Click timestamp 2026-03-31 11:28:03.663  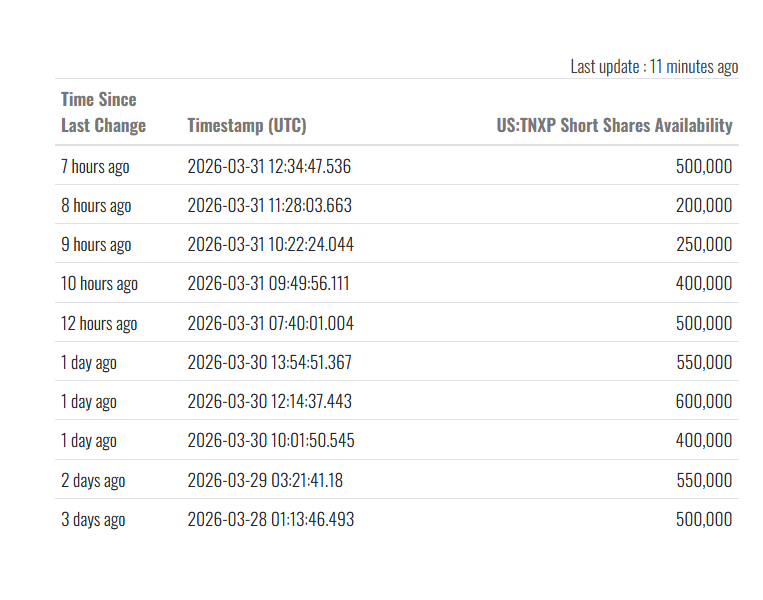pyautogui.click(x=270, y=205)
